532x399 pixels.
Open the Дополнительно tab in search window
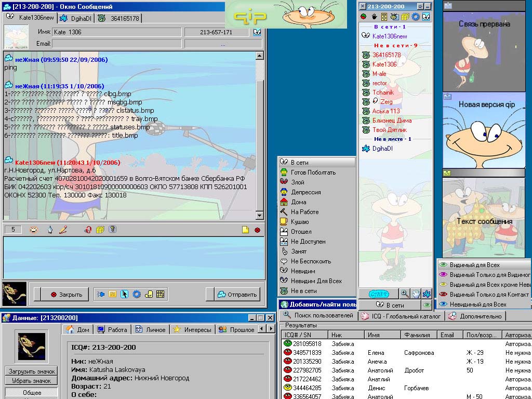476,316
